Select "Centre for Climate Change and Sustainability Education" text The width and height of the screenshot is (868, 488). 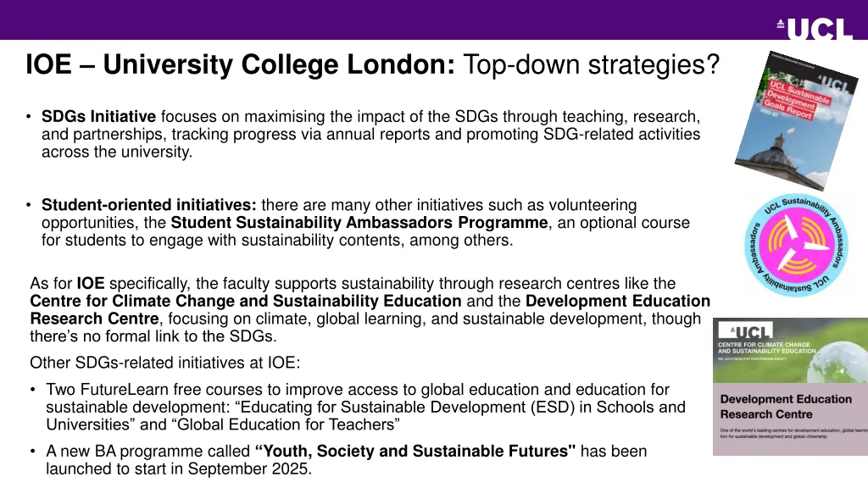[x=246, y=301]
